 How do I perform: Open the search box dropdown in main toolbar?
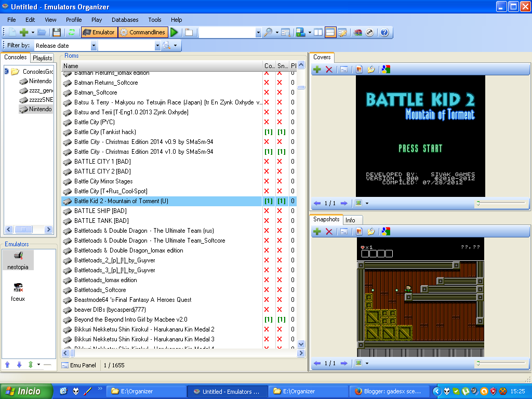click(x=258, y=33)
